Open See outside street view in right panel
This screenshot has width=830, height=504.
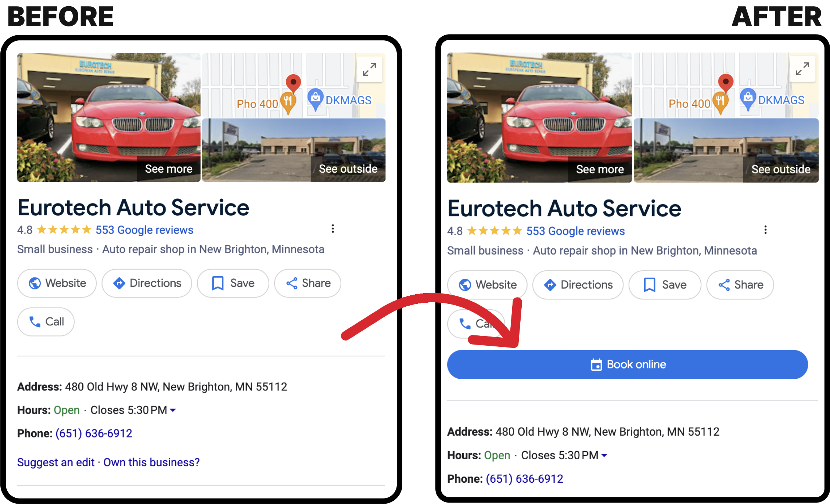click(781, 169)
